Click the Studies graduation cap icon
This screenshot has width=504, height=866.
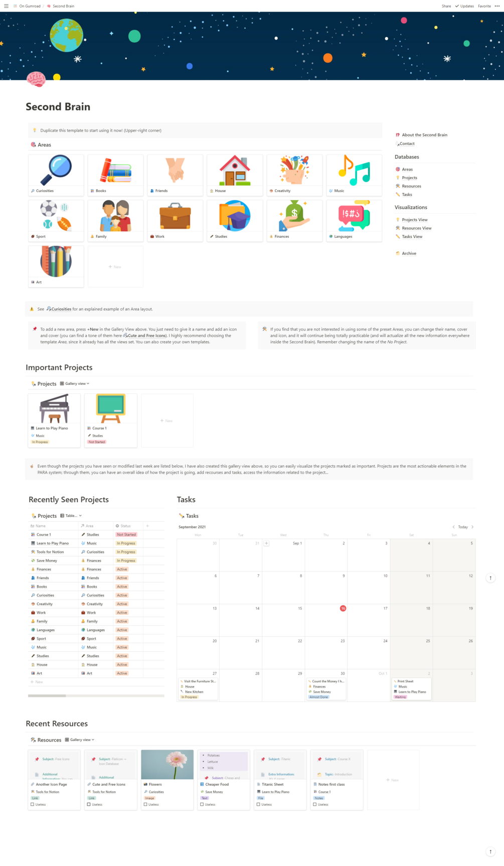coord(235,216)
